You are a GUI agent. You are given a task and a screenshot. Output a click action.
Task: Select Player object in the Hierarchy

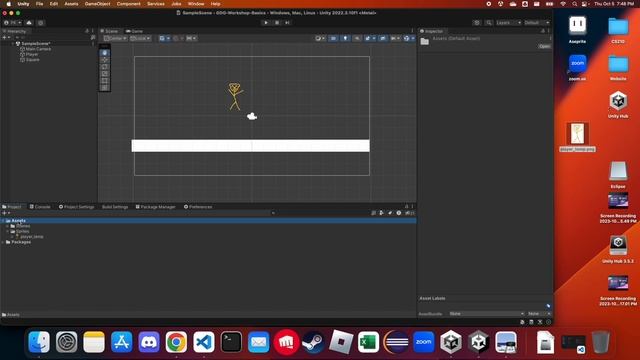point(32,54)
